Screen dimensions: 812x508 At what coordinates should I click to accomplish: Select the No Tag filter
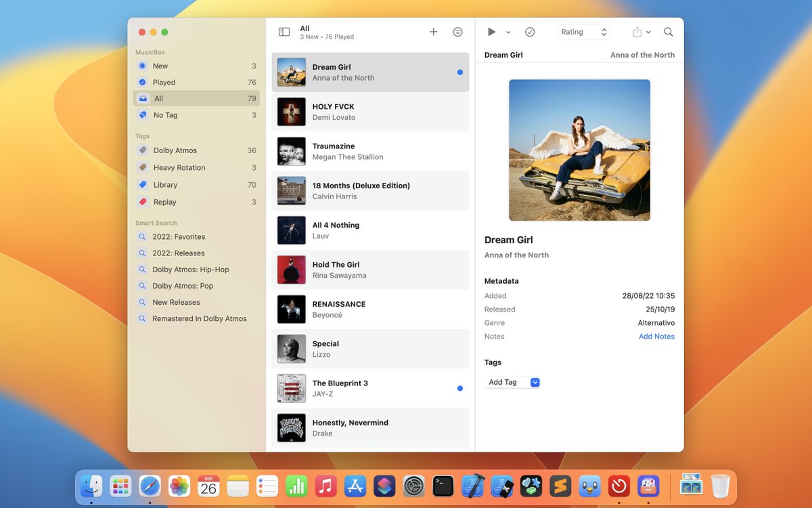point(196,115)
